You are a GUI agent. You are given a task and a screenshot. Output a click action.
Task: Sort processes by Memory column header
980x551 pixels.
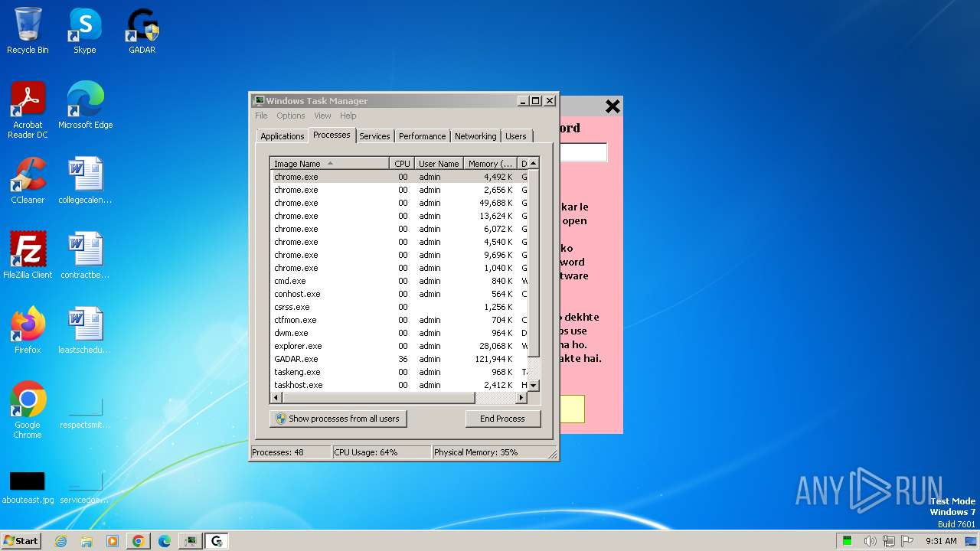(490, 164)
